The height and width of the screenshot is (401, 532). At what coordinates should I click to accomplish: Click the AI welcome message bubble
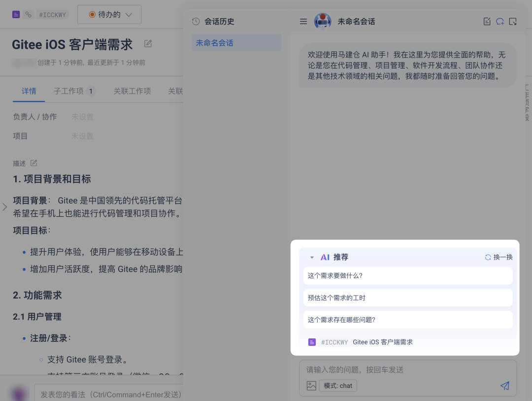[408, 65]
